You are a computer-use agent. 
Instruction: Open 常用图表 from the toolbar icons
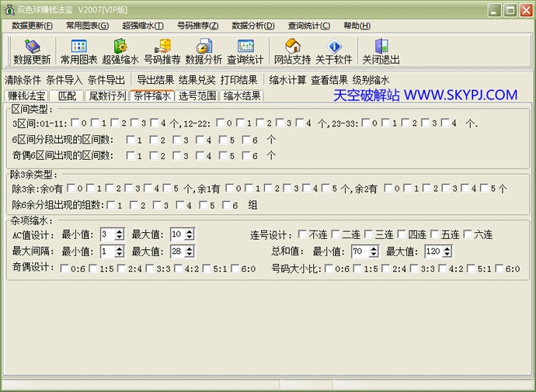point(78,52)
